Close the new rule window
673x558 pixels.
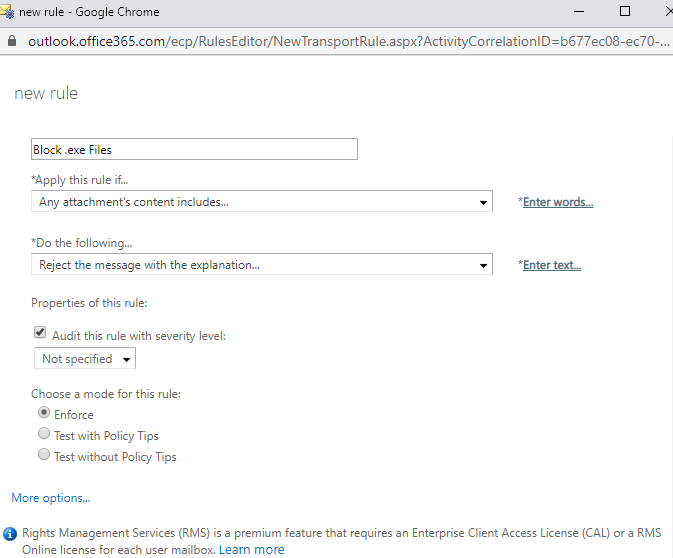669,12
